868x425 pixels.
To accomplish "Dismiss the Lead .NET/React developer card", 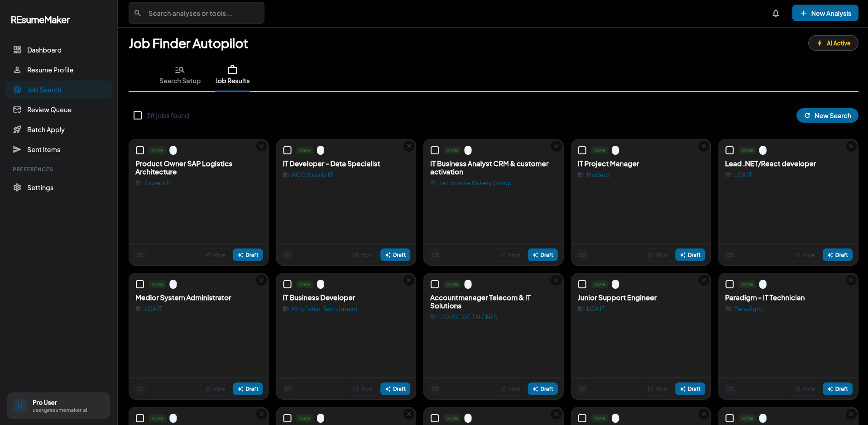I will [851, 146].
